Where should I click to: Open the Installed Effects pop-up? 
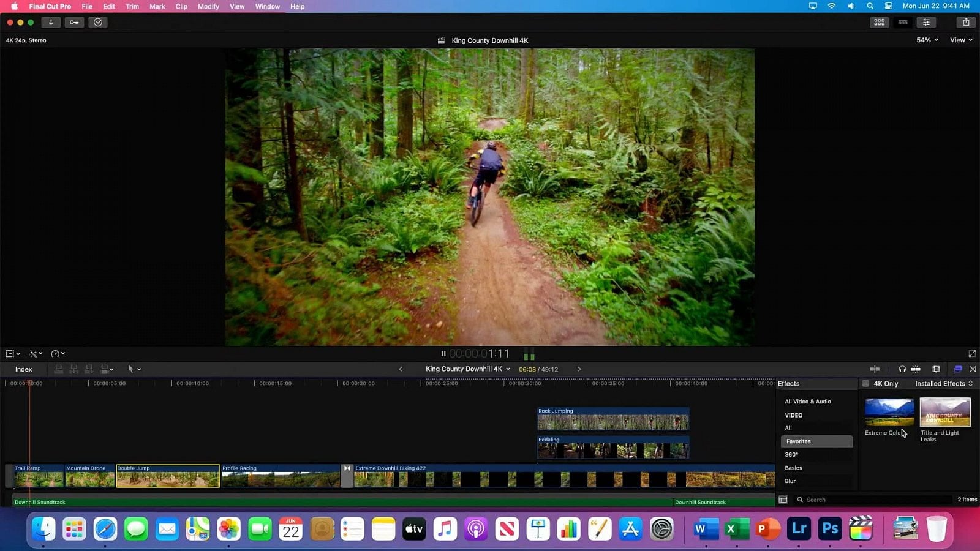[x=944, y=384]
